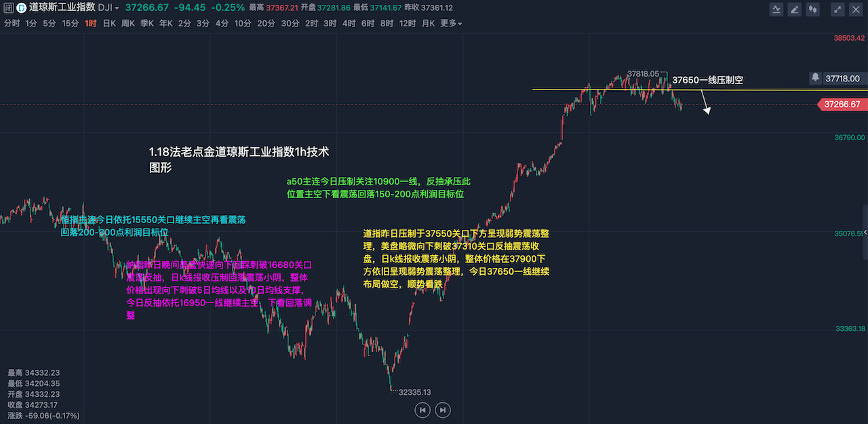The height and width of the screenshot is (424, 868).
Task: Jump to the latest candle with skip-forward button
Action: pyautogui.click(x=442, y=410)
